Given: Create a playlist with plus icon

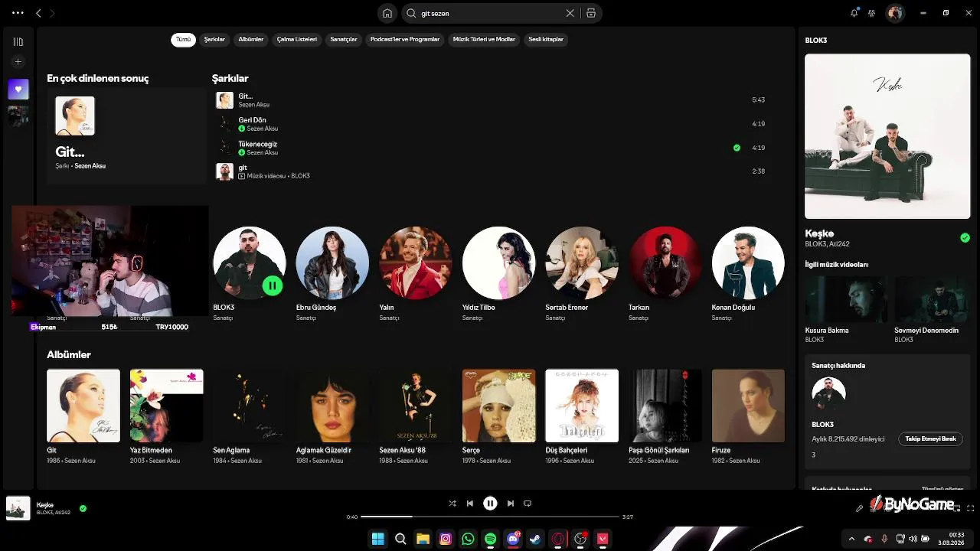Looking at the screenshot, I should 18,62.
